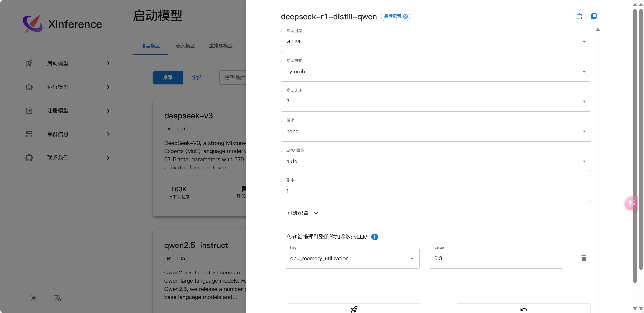
Task: Open the 模型引擎 vLLM dropdown
Action: click(436, 42)
